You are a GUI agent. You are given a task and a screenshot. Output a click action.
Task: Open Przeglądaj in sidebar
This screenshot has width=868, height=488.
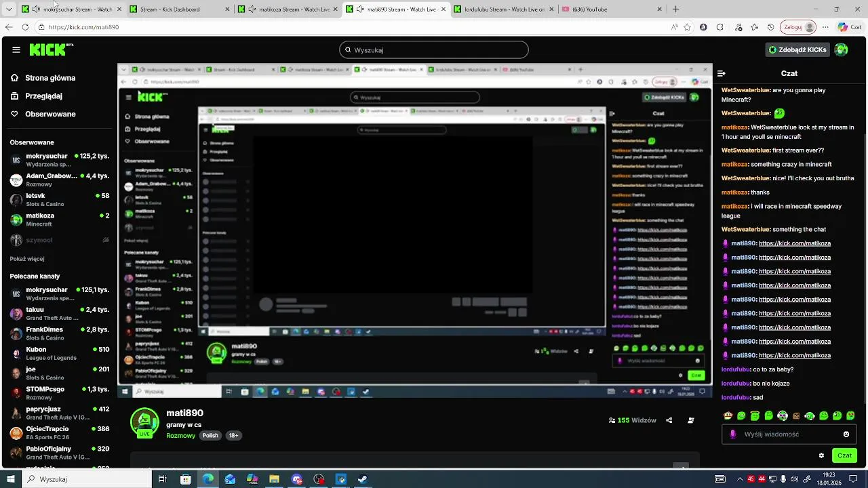37,96
